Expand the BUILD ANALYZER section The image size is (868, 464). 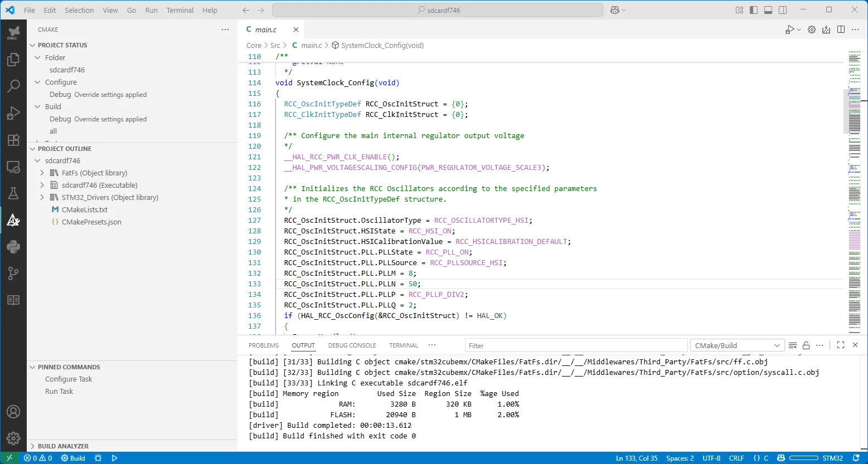click(63, 446)
